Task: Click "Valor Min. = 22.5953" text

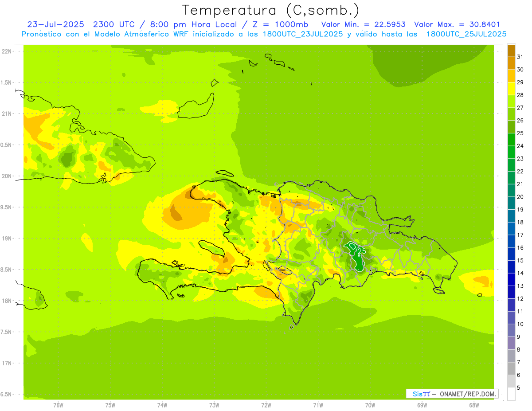Action: tap(363, 24)
